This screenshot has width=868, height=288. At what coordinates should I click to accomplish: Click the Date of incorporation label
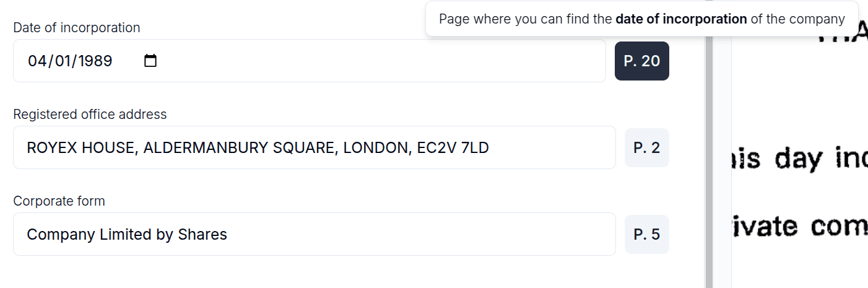coord(77,28)
